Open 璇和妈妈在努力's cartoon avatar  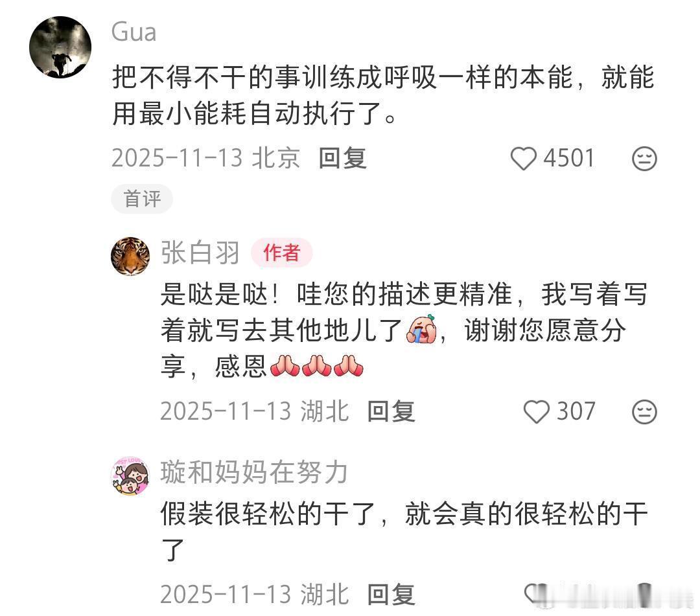pyautogui.click(x=130, y=476)
